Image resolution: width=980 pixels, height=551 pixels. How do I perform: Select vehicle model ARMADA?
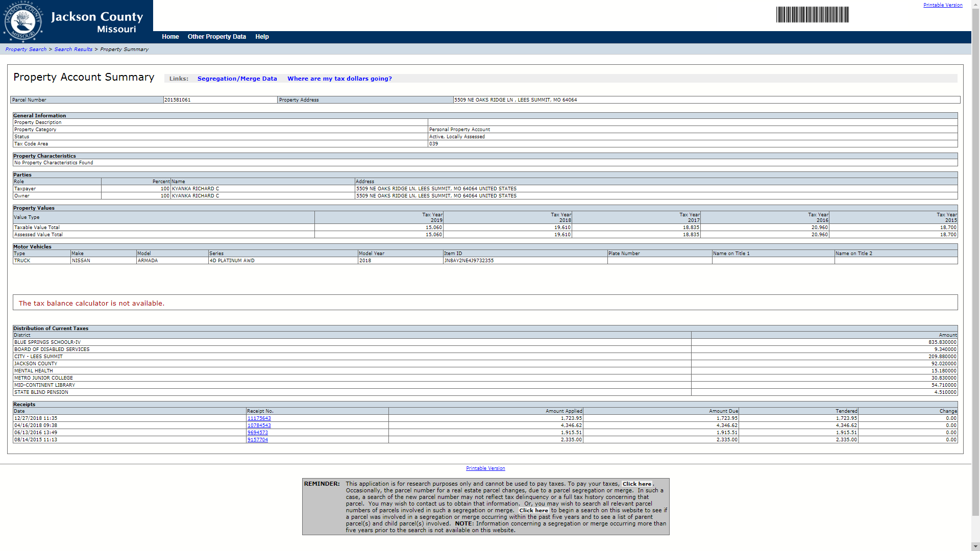[x=148, y=261]
